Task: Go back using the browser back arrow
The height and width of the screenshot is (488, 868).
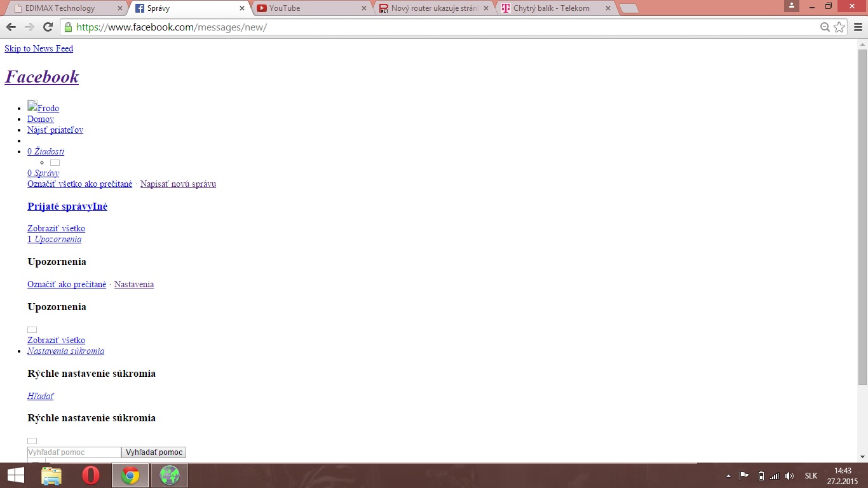Action: tap(11, 27)
